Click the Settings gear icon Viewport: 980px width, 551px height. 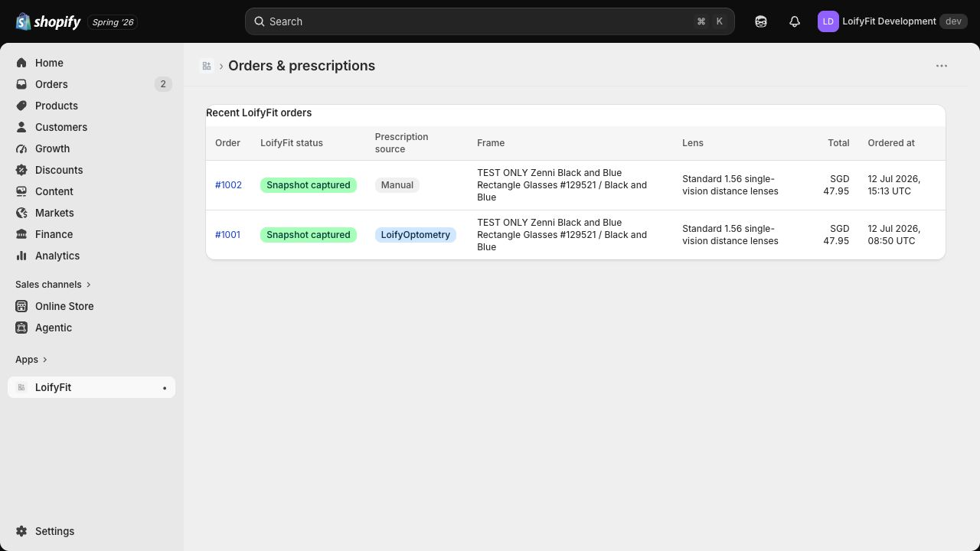click(21, 531)
